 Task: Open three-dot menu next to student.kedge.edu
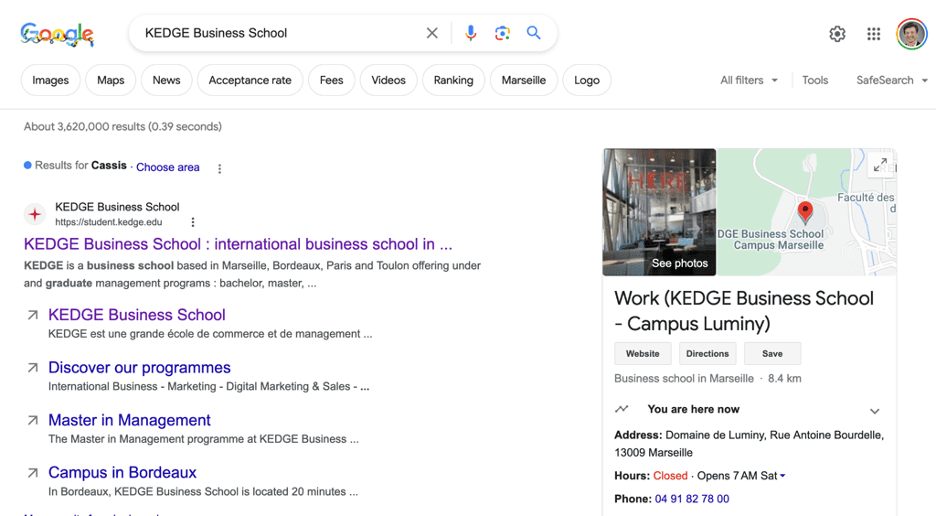[x=193, y=222]
